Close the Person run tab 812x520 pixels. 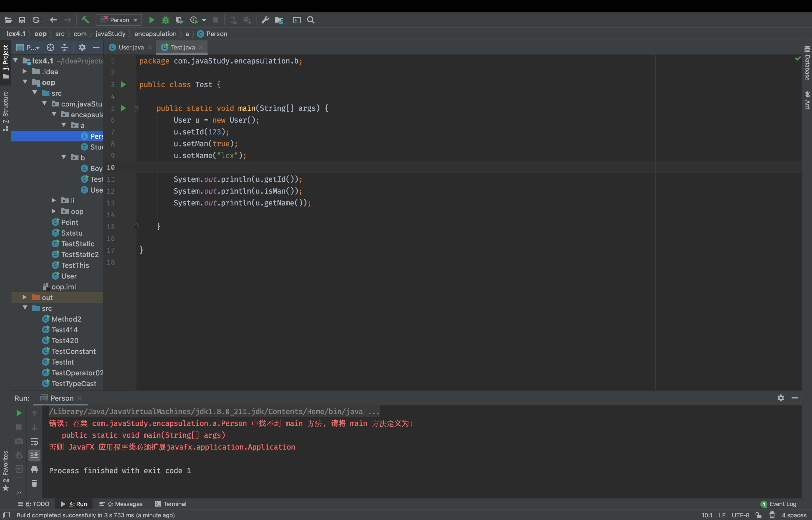click(x=80, y=398)
